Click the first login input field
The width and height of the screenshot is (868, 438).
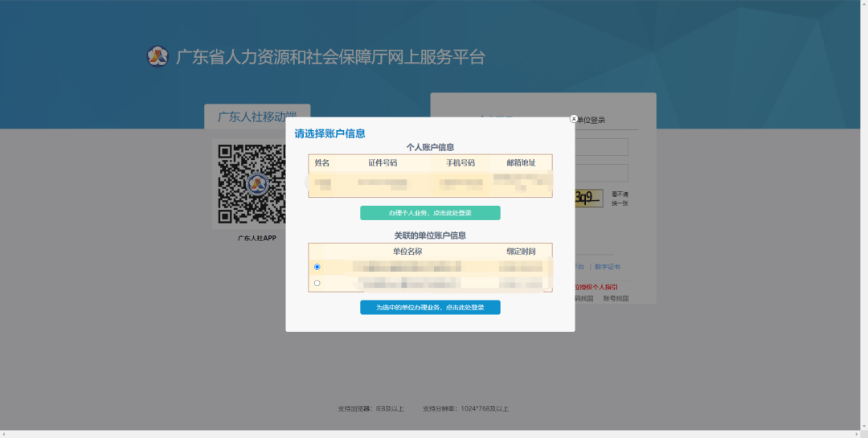[x=601, y=147]
